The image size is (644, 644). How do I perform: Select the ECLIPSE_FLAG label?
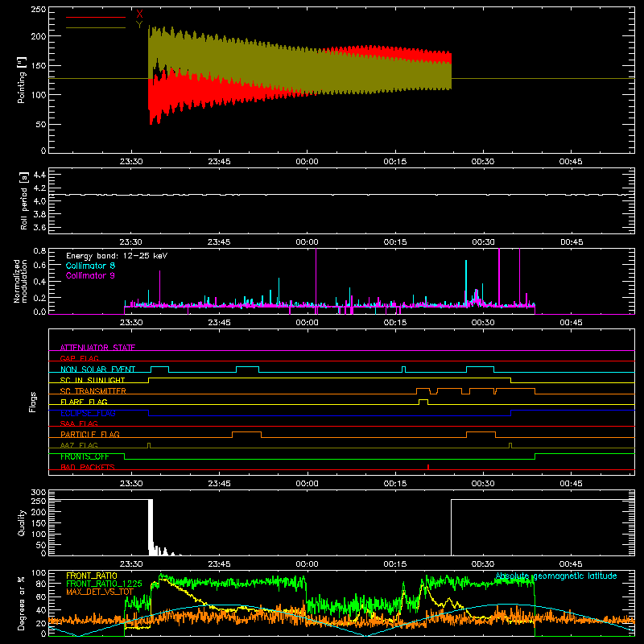(88, 413)
